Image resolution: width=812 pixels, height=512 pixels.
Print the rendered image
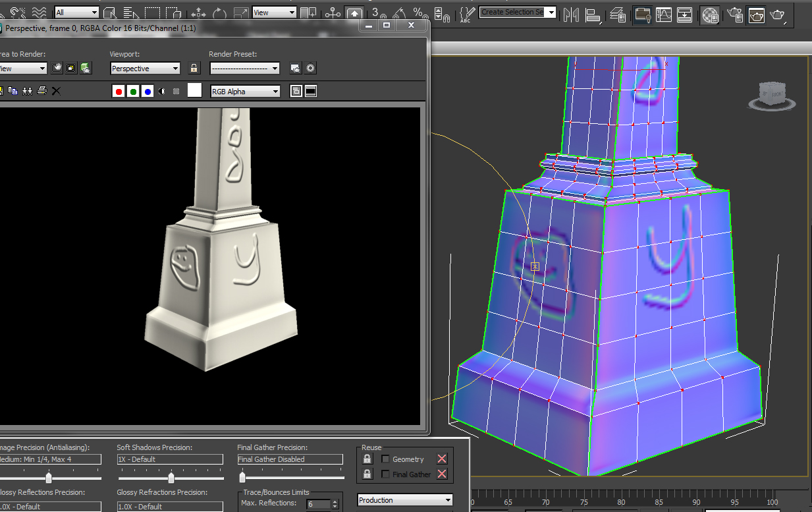tap(41, 91)
